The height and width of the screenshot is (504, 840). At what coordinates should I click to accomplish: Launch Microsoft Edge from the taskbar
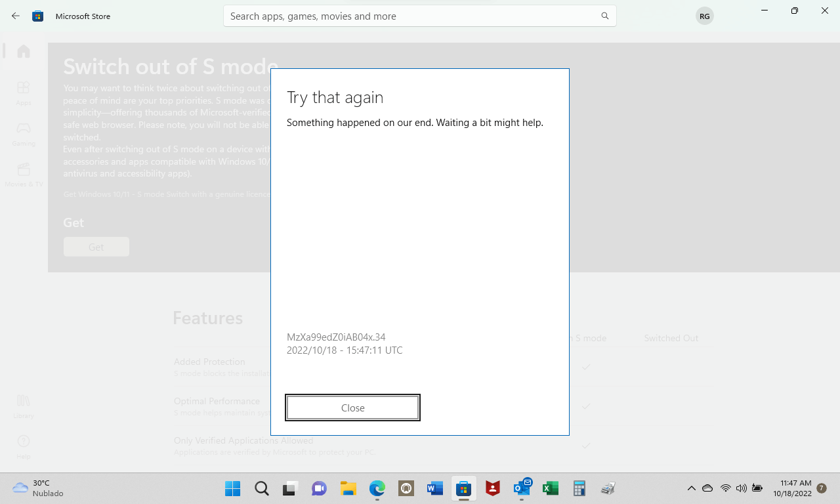(x=377, y=488)
